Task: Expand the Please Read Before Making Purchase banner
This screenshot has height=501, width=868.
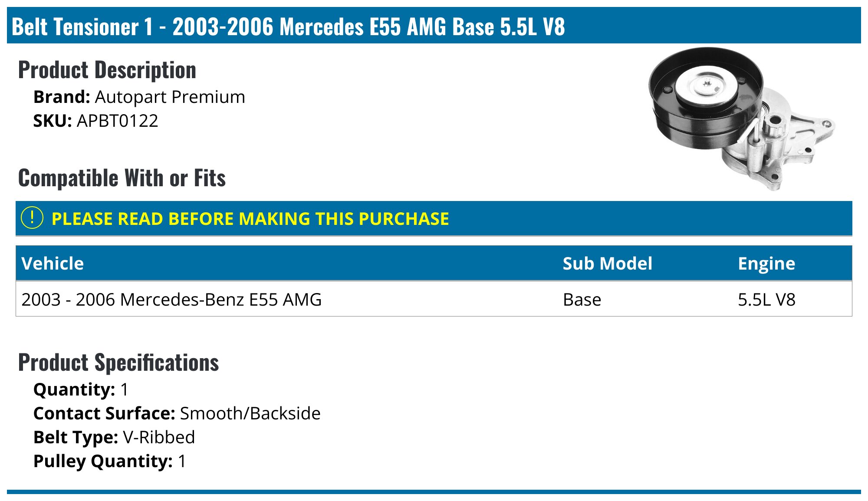Action: 434,218
